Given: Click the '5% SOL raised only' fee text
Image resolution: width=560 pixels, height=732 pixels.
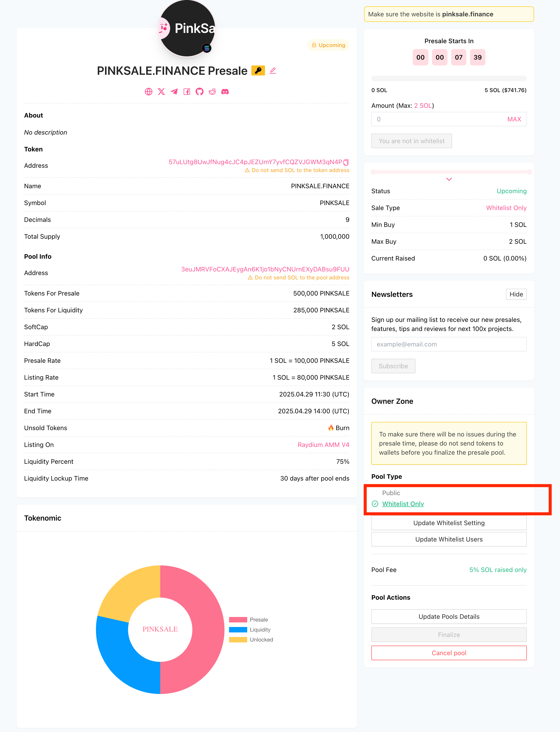Looking at the screenshot, I should 498,570.
